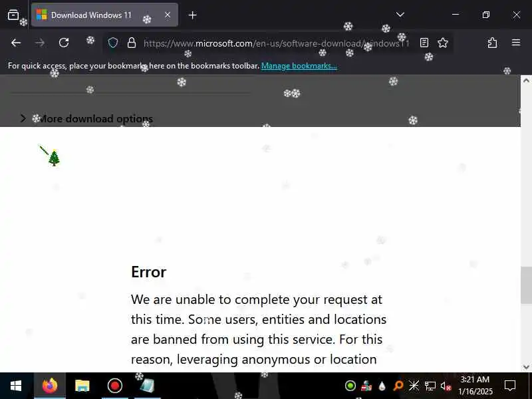Click the Manage bookmarks link
This screenshot has height=399, width=532.
click(x=299, y=66)
